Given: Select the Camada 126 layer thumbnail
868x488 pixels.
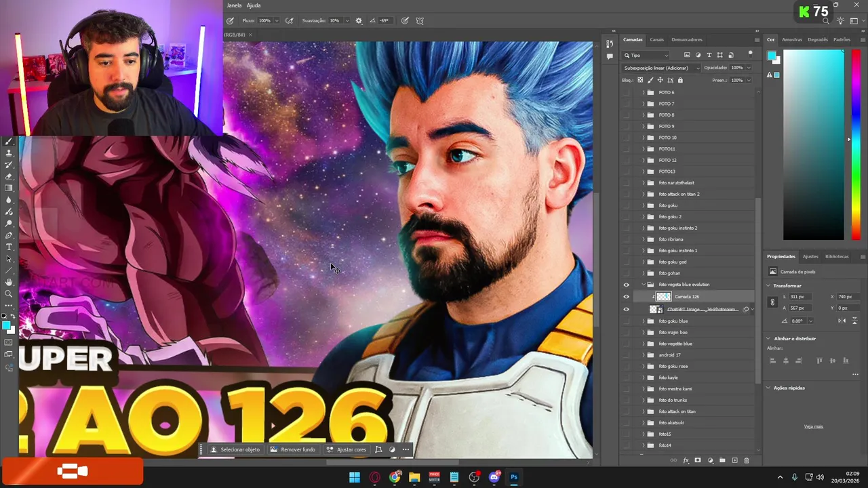Looking at the screenshot, I should click(x=663, y=296).
